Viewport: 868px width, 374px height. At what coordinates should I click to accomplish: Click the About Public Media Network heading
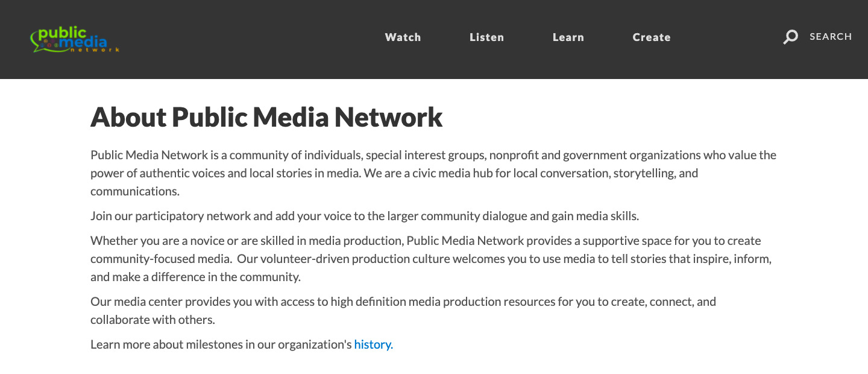(266, 117)
